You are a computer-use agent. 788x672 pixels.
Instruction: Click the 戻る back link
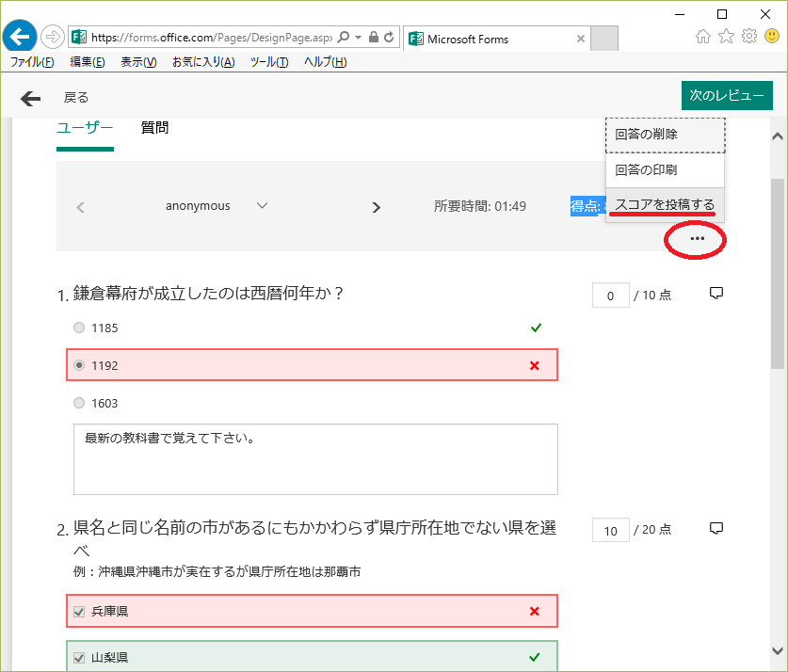75,98
